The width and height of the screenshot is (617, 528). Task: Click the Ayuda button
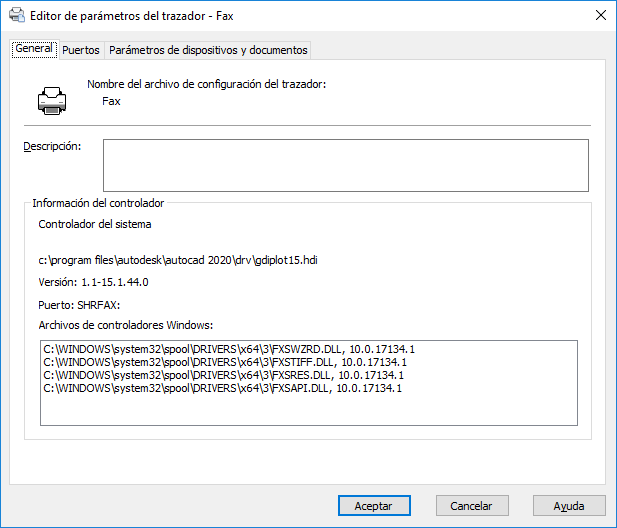click(569, 506)
